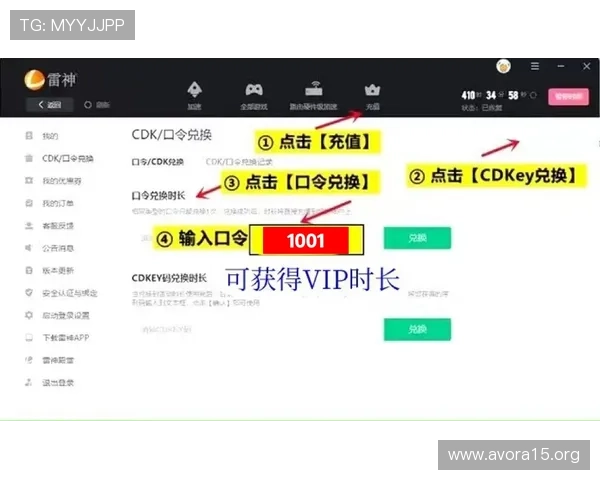Minimize the 雷神 window
Screen dimensions: 600x480
point(561,66)
